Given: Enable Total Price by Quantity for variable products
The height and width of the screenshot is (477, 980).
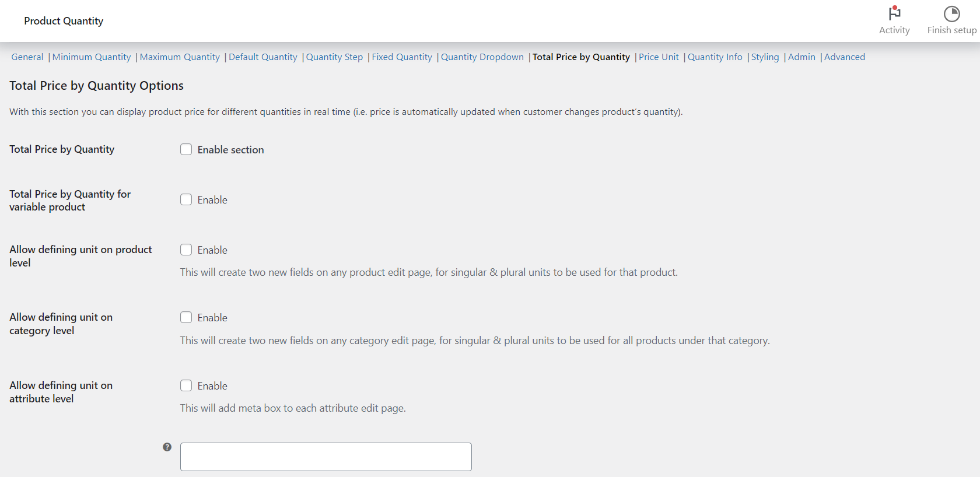Looking at the screenshot, I should [x=185, y=199].
